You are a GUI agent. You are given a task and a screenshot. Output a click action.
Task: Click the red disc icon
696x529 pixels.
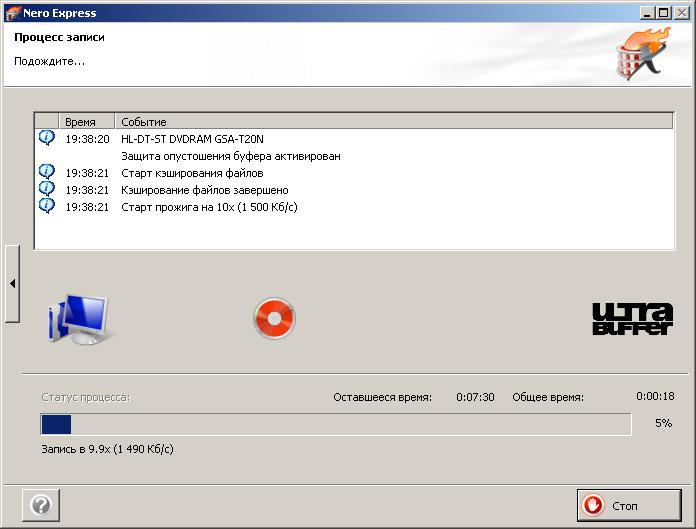274,319
